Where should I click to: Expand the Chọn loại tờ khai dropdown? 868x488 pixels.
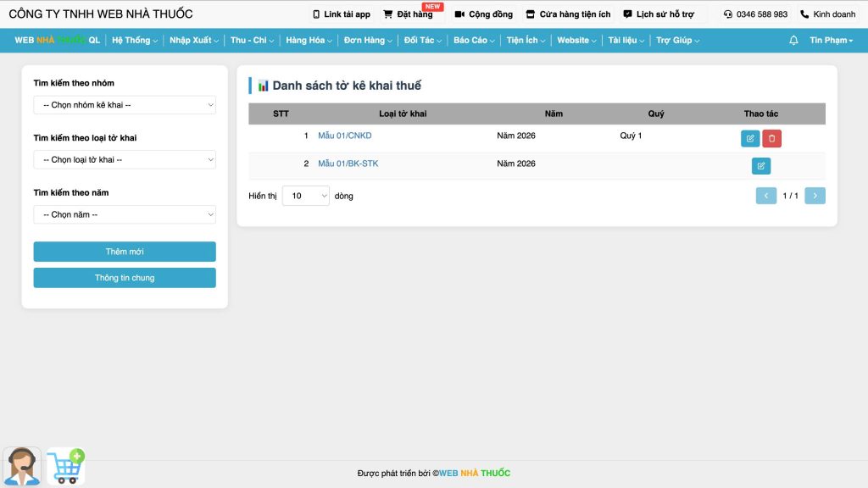[125, 159]
